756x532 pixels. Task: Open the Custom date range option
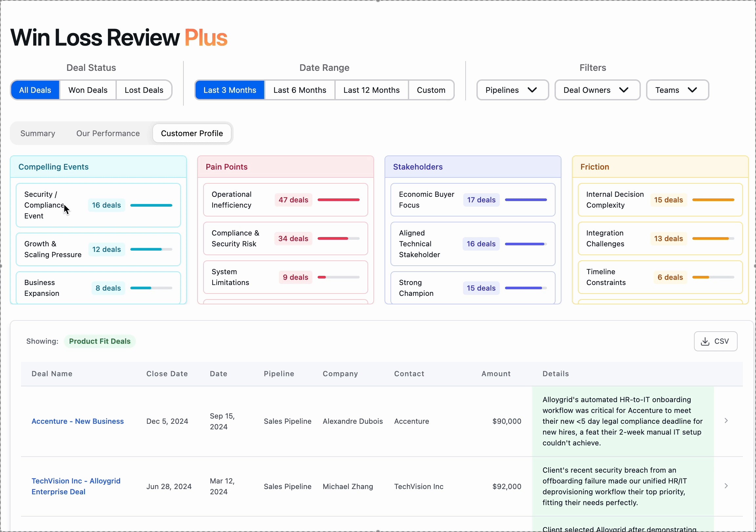coord(431,90)
